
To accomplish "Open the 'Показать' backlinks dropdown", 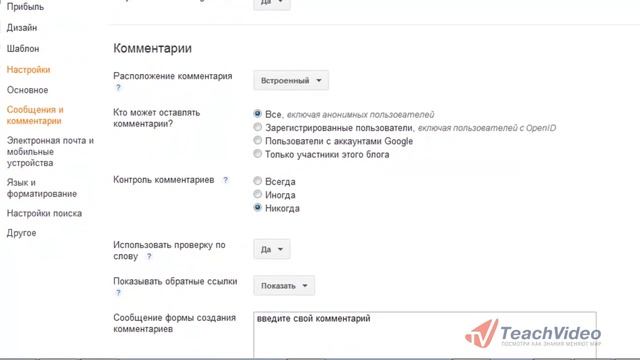I will (284, 286).
